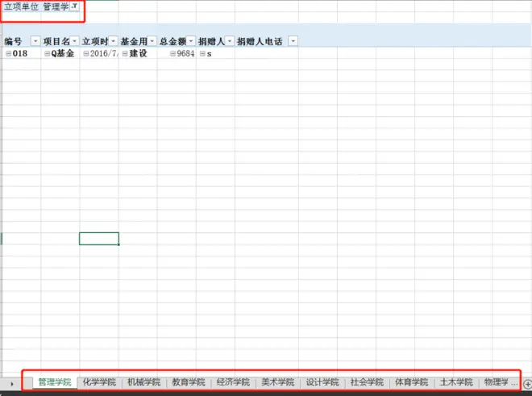Click the green-outlined active cell
This screenshot has width=532, height=396.
click(99, 239)
